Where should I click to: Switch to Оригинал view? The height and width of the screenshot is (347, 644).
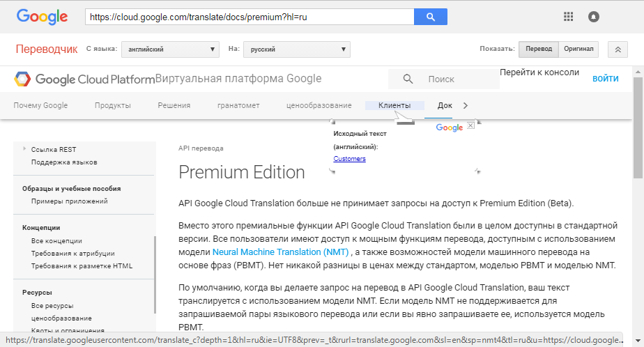pyautogui.click(x=578, y=49)
